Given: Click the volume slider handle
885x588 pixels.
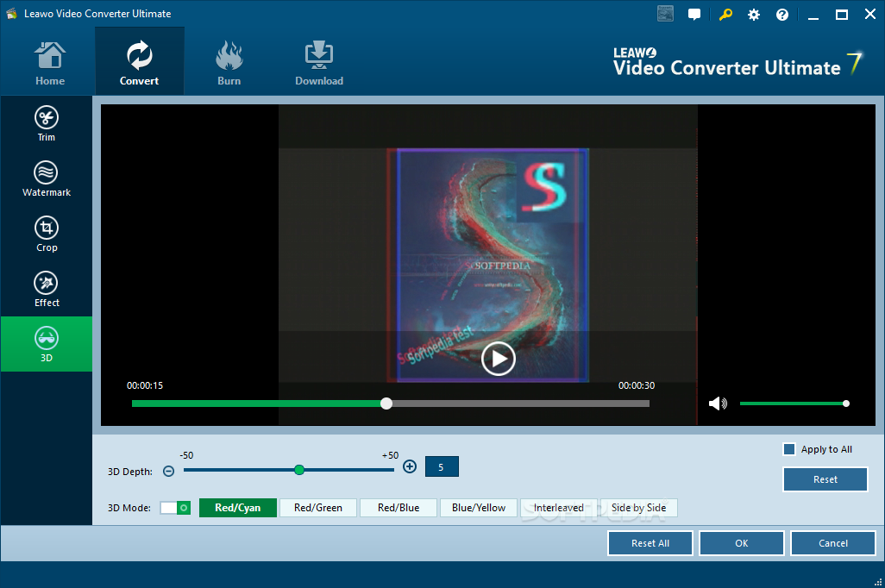Looking at the screenshot, I should click(845, 403).
